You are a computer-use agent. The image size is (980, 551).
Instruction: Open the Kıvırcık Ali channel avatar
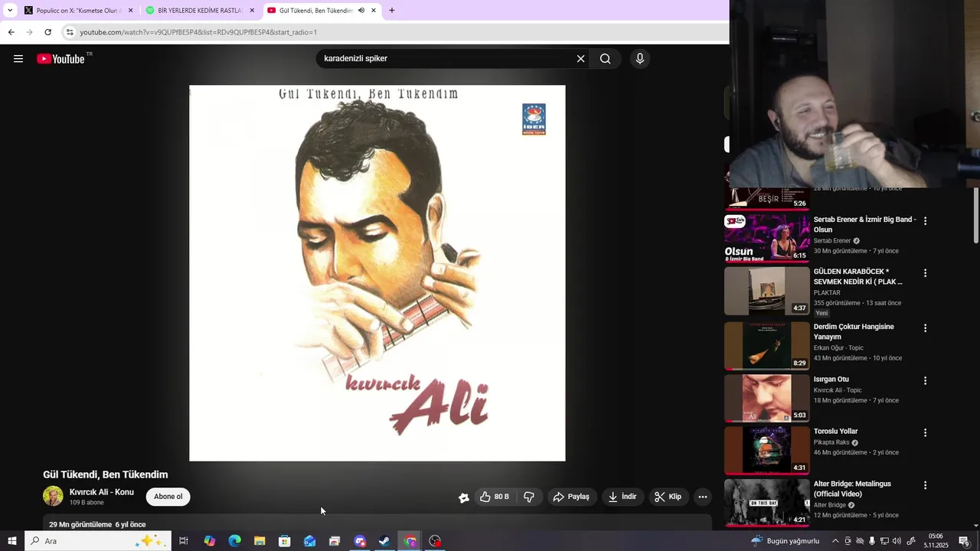click(x=53, y=497)
